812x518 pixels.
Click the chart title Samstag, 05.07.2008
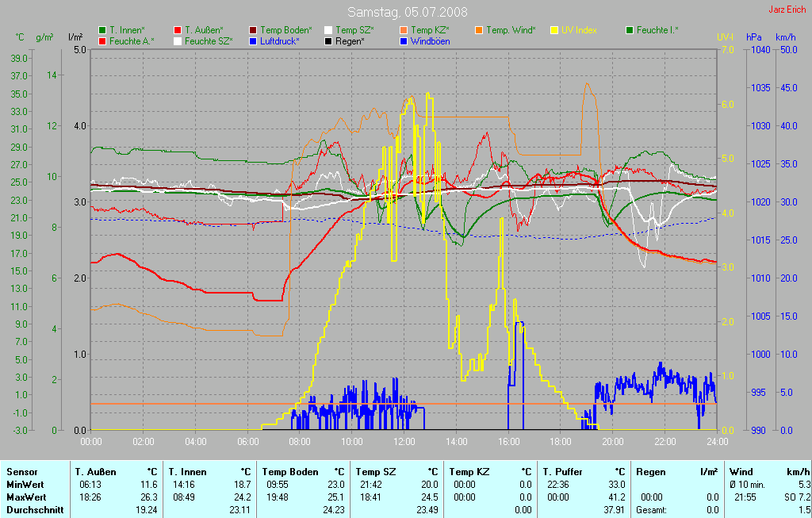pos(408,13)
